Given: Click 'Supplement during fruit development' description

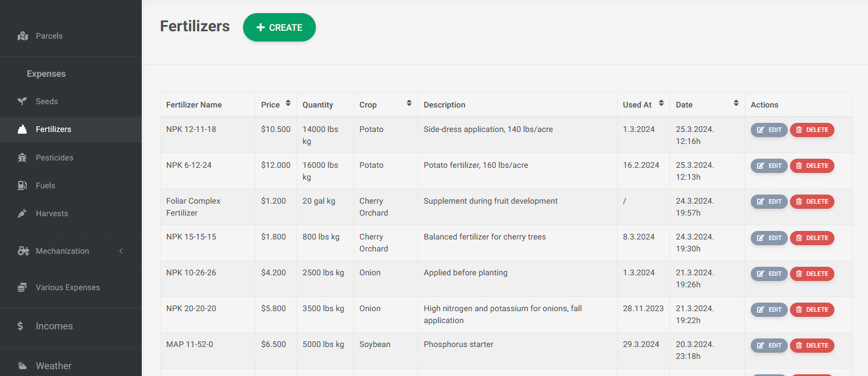Looking at the screenshot, I should 491,201.
